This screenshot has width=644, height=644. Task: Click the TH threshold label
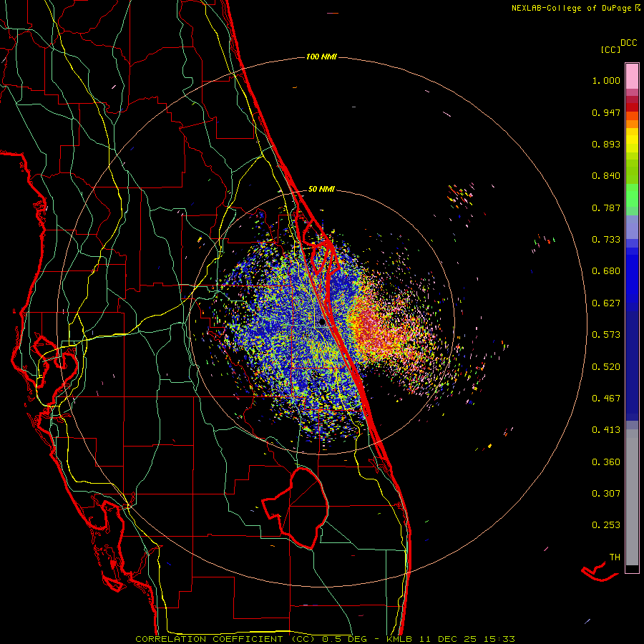click(x=615, y=557)
